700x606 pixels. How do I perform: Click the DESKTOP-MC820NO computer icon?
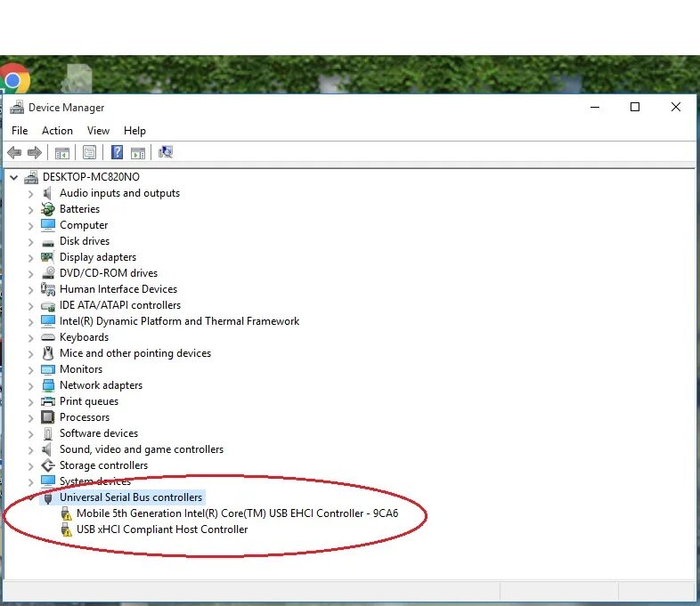point(31,177)
